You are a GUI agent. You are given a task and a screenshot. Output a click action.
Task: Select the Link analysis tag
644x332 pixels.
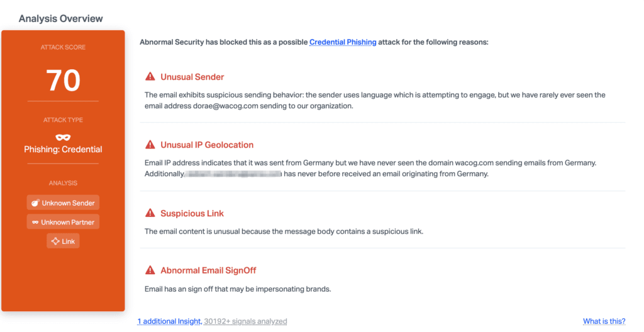point(63,241)
